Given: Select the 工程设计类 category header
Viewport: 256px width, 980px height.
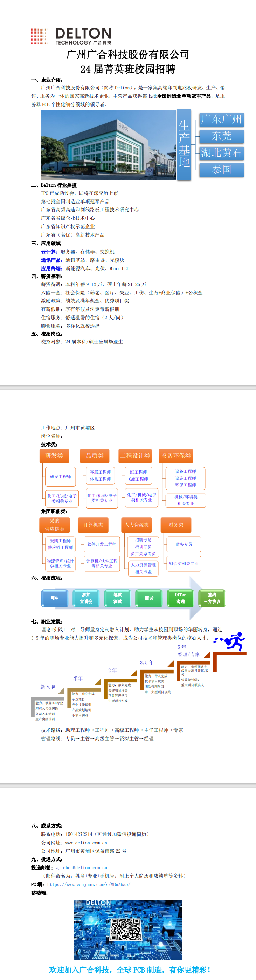Looking at the screenshot, I should pyautogui.click(x=135, y=455).
